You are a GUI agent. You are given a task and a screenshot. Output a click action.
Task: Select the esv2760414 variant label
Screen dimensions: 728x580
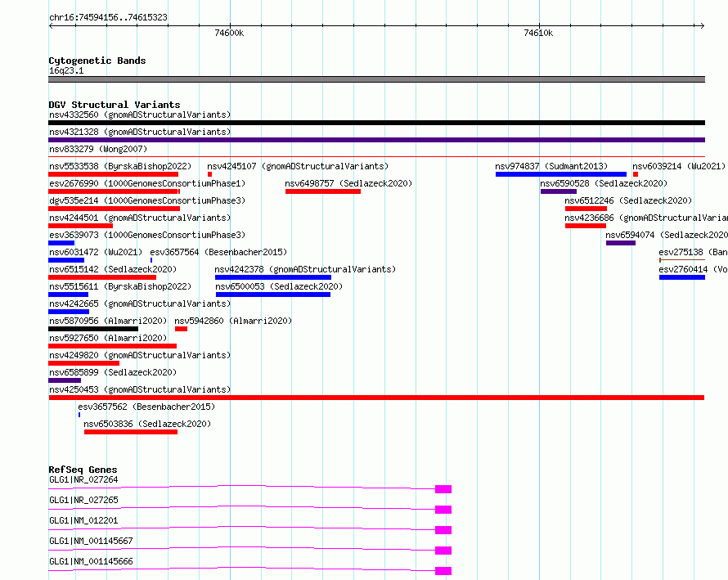[693, 269]
